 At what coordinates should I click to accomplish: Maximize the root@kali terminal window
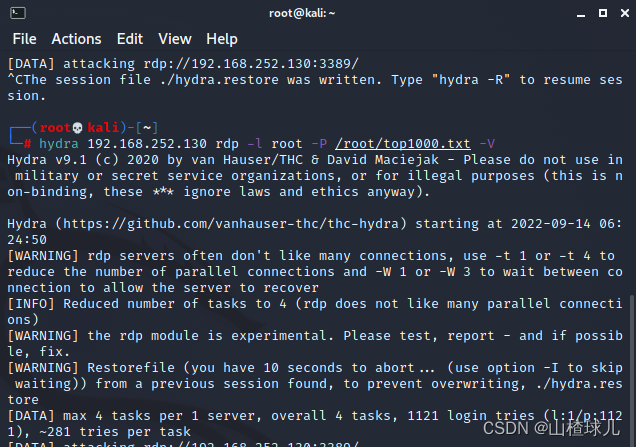603,13
